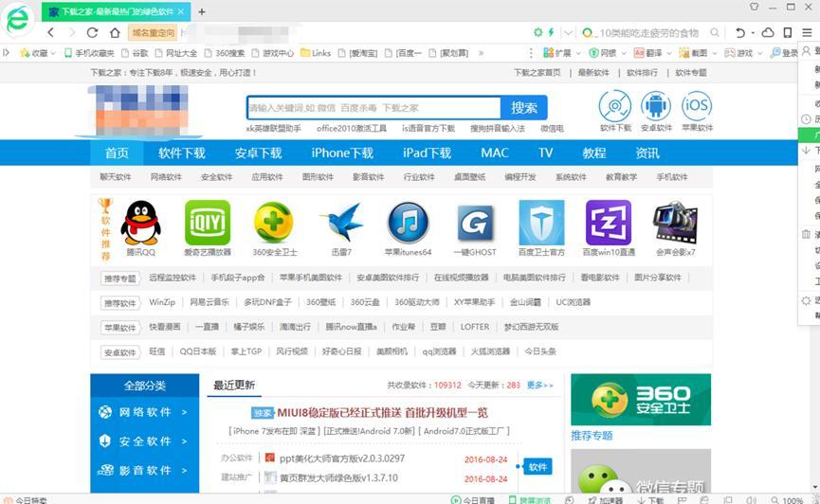
Task: Open the 会声会影x7 camera icon
Action: pos(675,223)
